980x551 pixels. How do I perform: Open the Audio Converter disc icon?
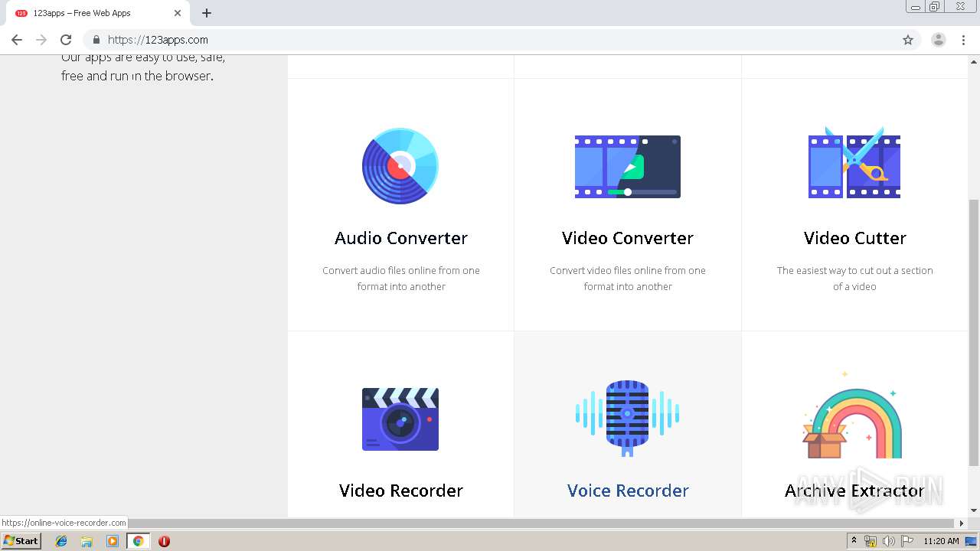pos(400,166)
